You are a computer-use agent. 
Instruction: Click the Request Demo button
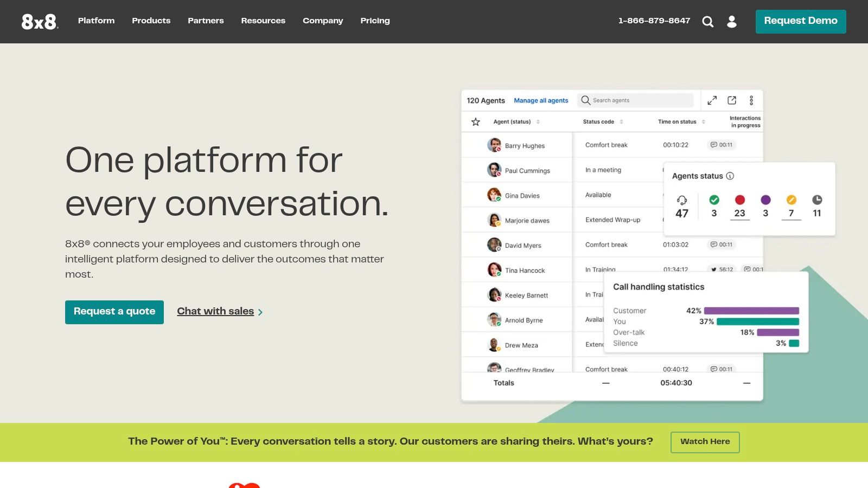click(801, 21)
